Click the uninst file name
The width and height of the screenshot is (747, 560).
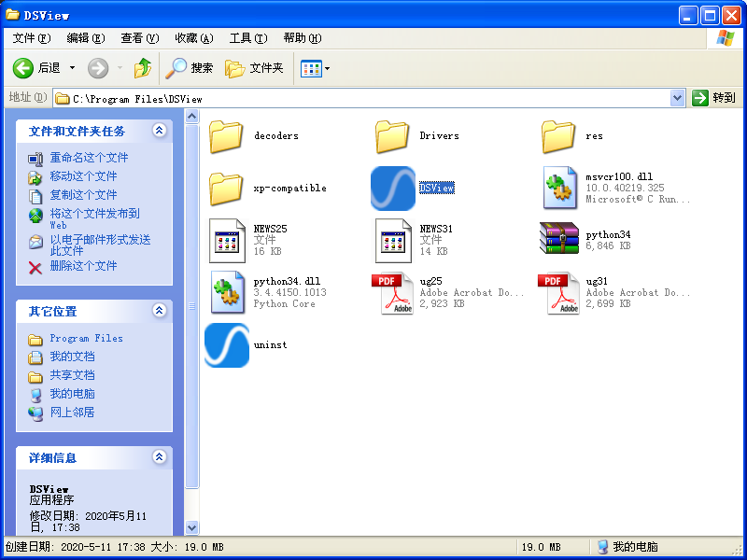[x=270, y=345]
